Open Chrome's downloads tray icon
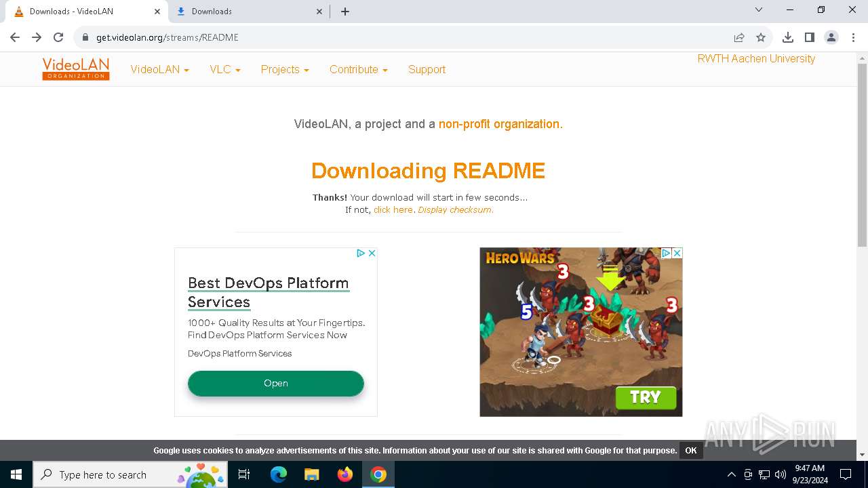This screenshot has width=868, height=488. [788, 37]
